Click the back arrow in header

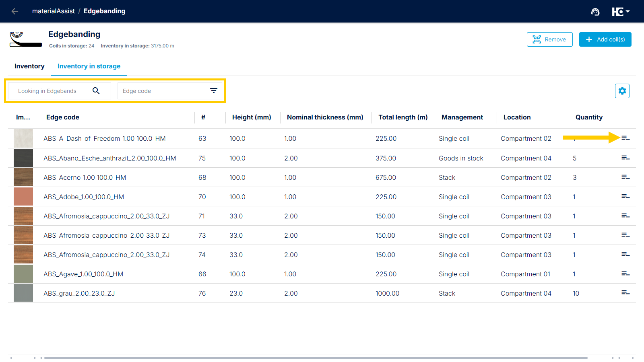15,11
